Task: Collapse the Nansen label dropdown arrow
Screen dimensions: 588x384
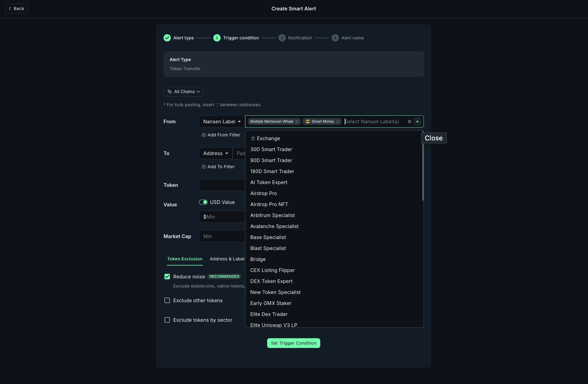Action: click(417, 121)
